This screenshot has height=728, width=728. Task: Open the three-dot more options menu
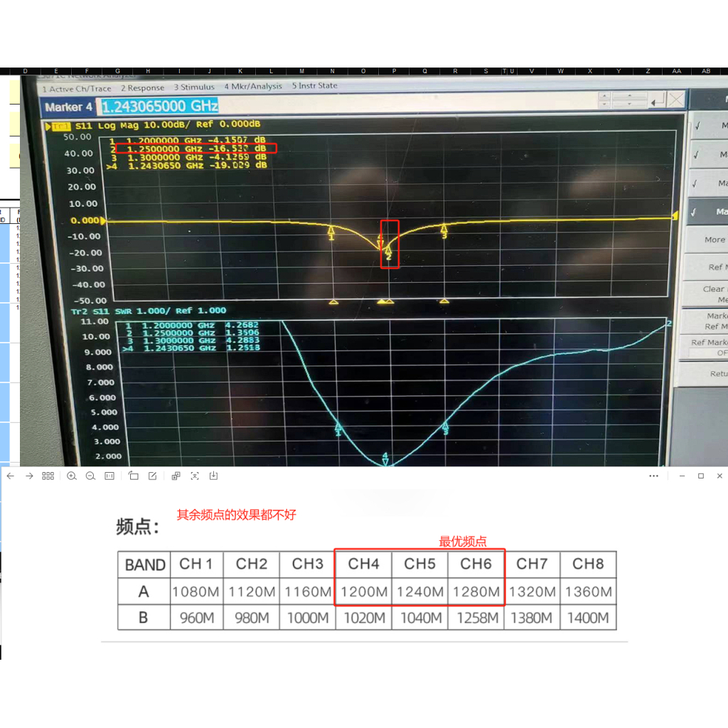point(654,476)
